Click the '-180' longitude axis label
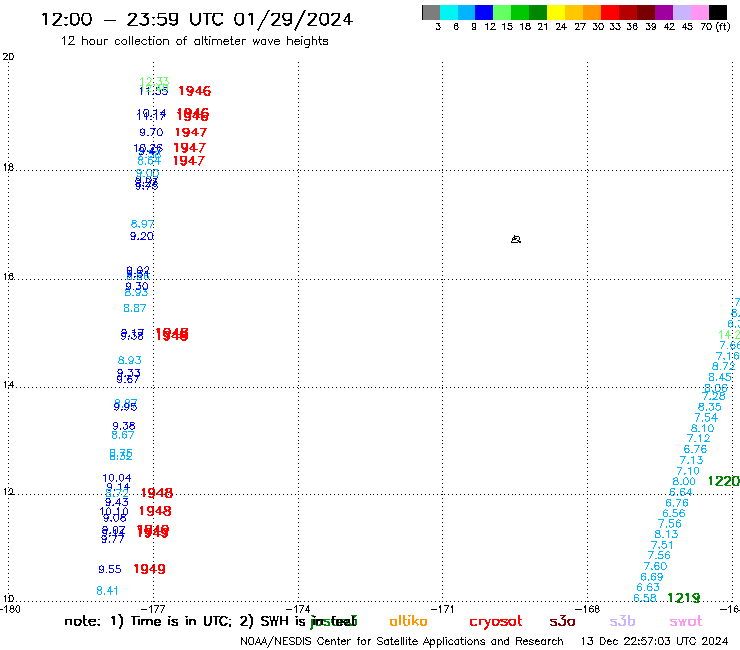The height and width of the screenshot is (650, 740). pyautogui.click(x=10, y=609)
